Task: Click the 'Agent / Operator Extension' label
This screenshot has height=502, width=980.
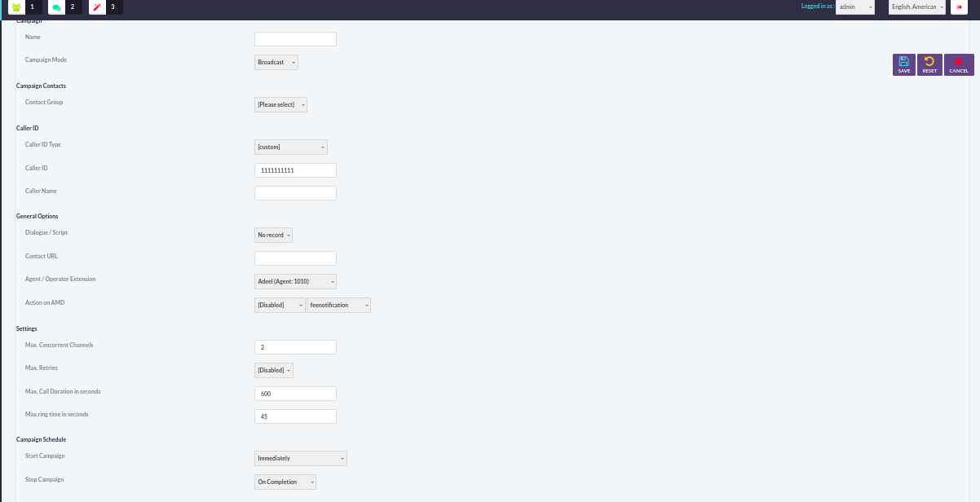Action: pos(60,279)
